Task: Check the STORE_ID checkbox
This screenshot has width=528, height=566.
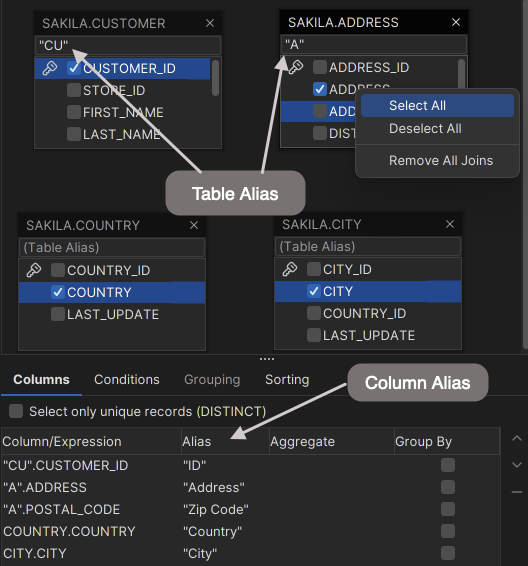Action: click(74, 90)
